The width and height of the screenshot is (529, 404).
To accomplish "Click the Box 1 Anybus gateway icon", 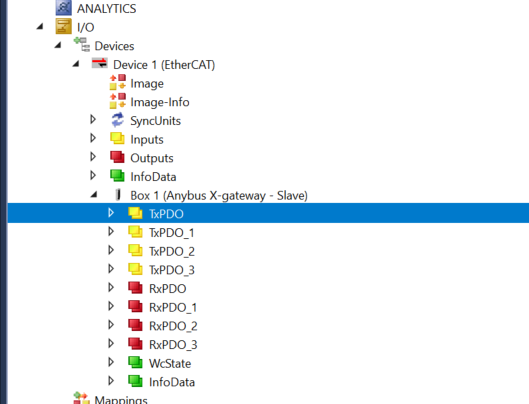I will coord(118,195).
